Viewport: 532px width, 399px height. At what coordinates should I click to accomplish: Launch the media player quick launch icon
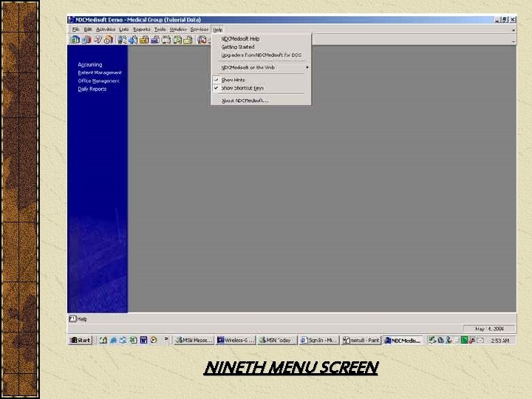pyautogui.click(x=154, y=340)
